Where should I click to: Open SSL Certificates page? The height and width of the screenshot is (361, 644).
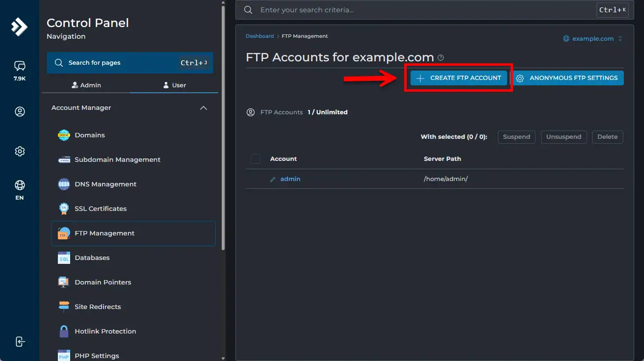click(133, 208)
